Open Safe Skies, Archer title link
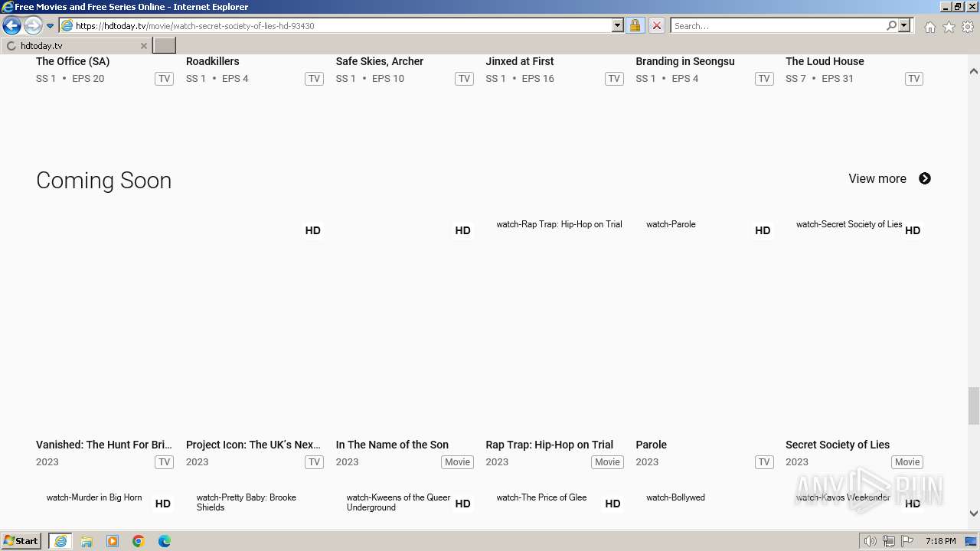 [x=380, y=61]
